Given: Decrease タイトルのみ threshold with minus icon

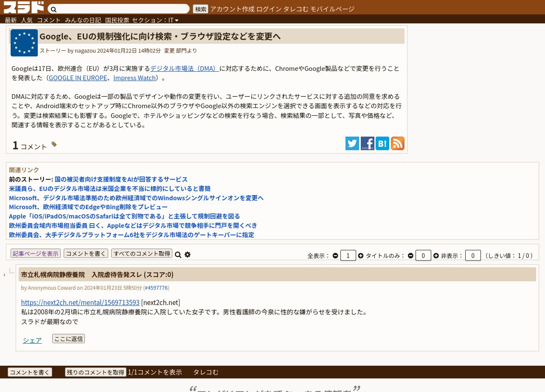Looking at the screenshot, I should (410, 256).
